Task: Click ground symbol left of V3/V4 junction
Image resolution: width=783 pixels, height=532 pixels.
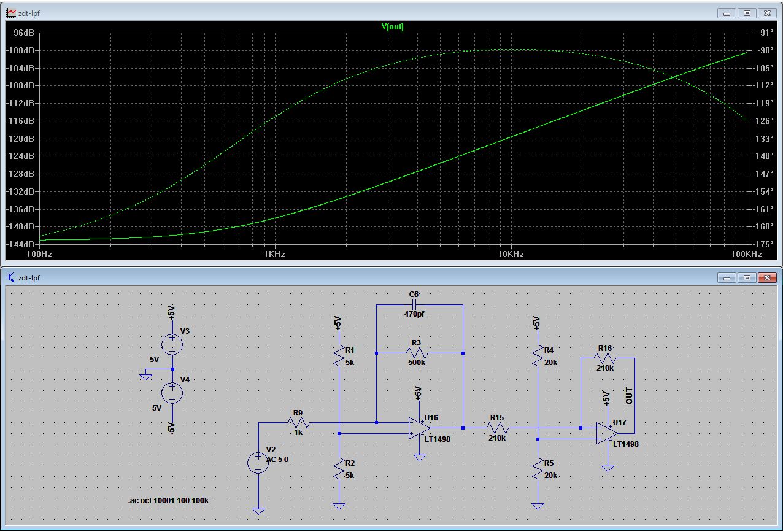Action: tap(145, 376)
